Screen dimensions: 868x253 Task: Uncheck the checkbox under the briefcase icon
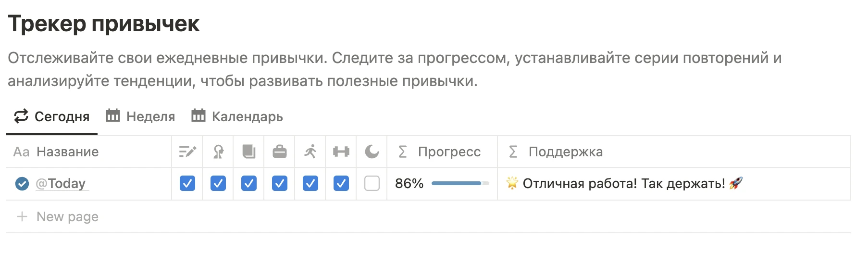pos(280,183)
